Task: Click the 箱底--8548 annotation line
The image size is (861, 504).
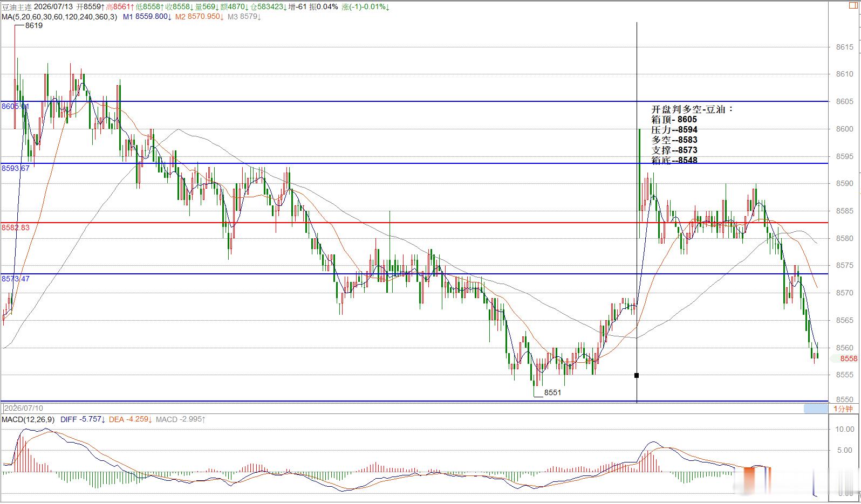Action: pyautogui.click(x=674, y=160)
